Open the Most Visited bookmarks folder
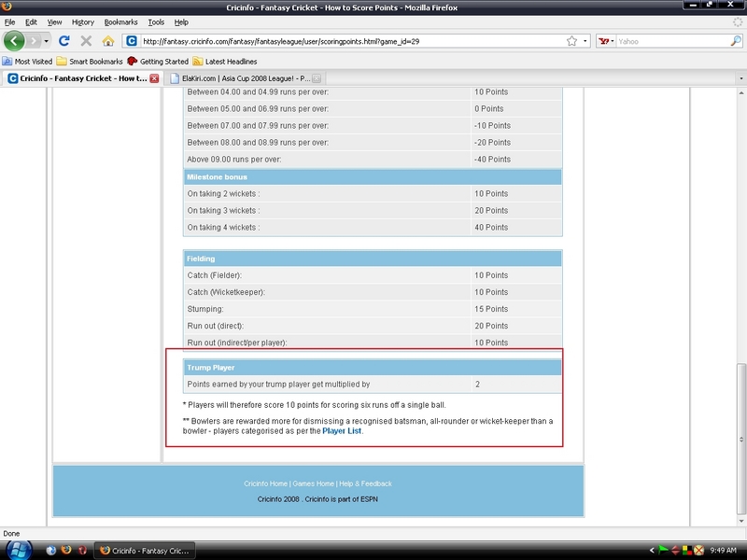 [x=28, y=62]
